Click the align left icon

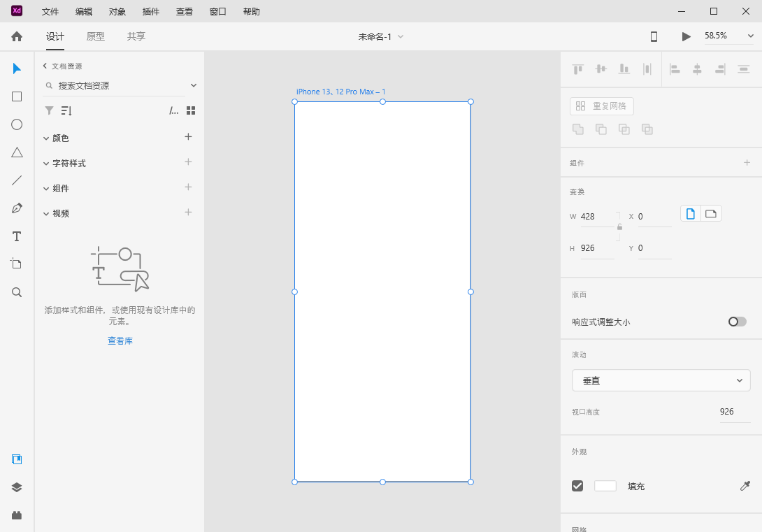[675, 69]
